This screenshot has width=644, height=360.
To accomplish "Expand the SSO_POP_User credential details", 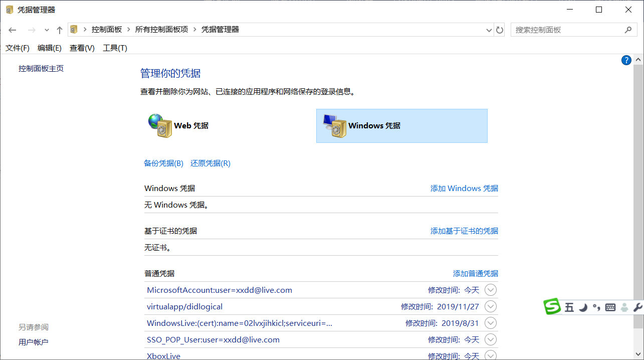I will [490, 339].
